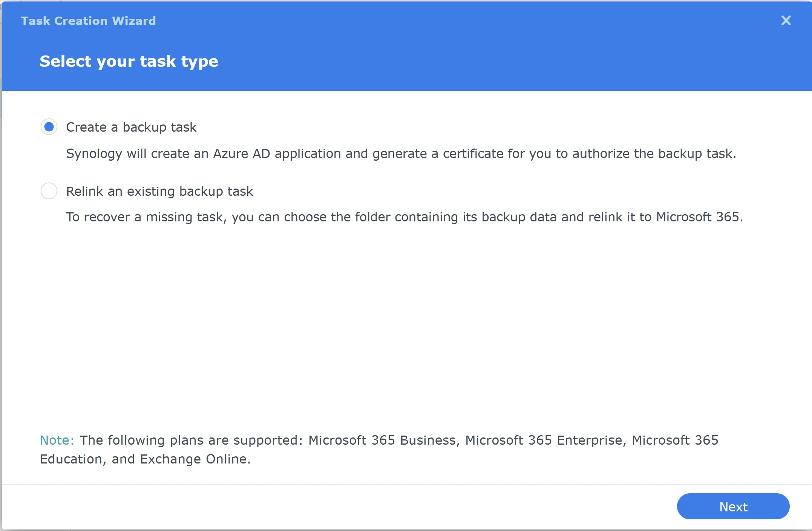Choose the Relink an existing backup task radio
812x531 pixels.
49,191
